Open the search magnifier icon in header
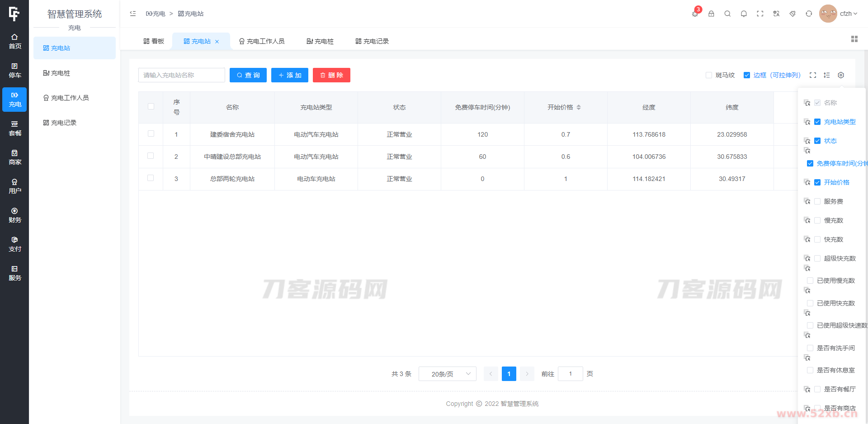The width and height of the screenshot is (868, 424). click(727, 14)
